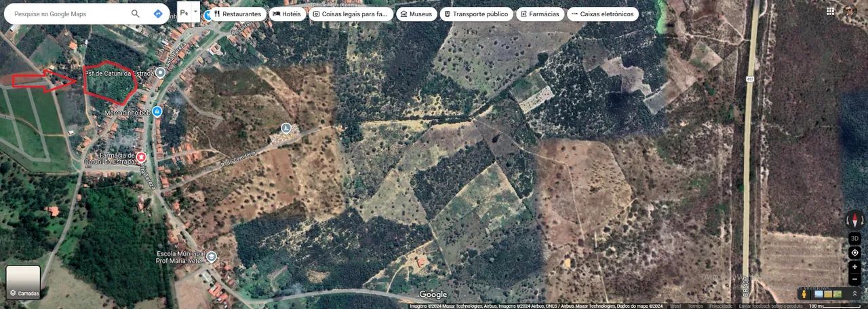Toggle 3D view mode
This screenshot has width=868, height=309.
click(854, 238)
